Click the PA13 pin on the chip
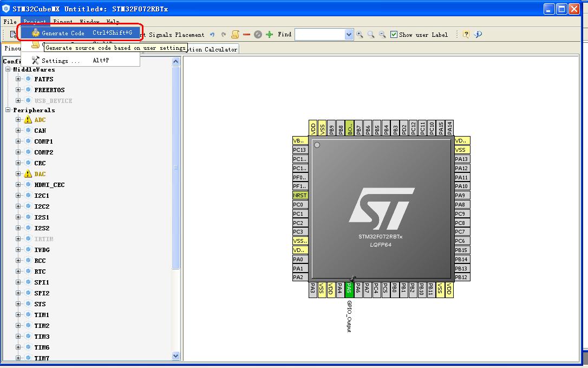 [462, 159]
